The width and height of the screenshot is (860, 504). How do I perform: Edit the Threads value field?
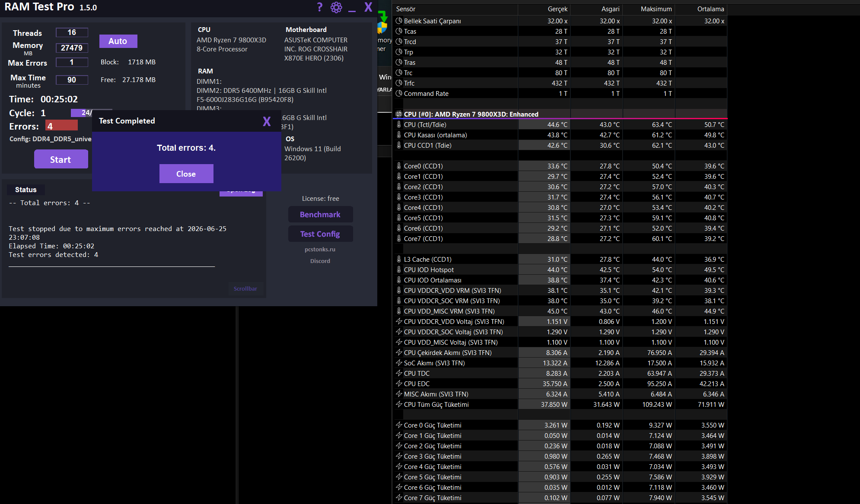[72, 32]
